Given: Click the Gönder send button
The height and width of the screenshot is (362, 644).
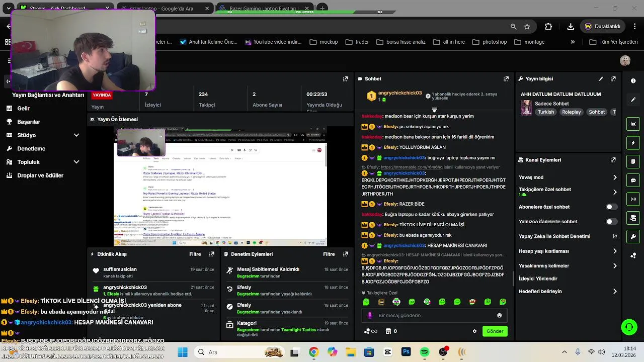Looking at the screenshot, I should (x=495, y=331).
